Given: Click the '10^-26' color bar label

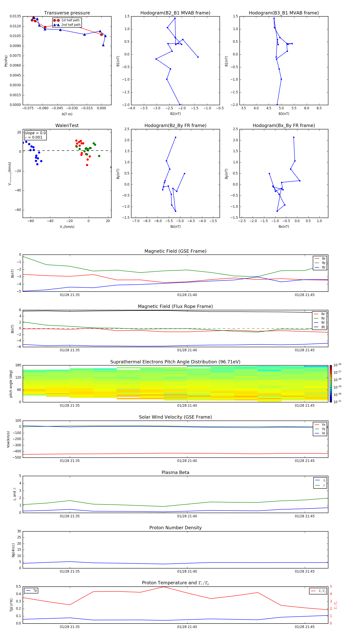Looking at the screenshot, I should (337, 365).
